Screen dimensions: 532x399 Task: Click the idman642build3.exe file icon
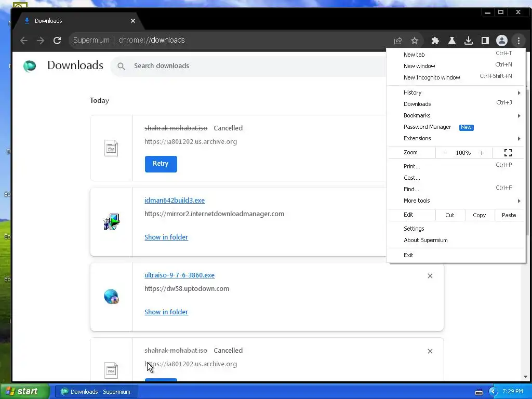pos(111,222)
